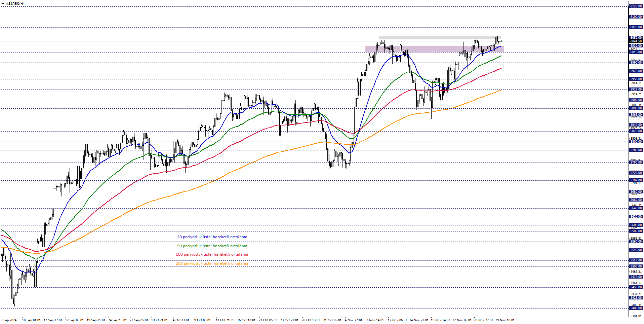Click the 5640.00 price level label
The height and width of the screenshot is (324, 644).
[636, 208]
